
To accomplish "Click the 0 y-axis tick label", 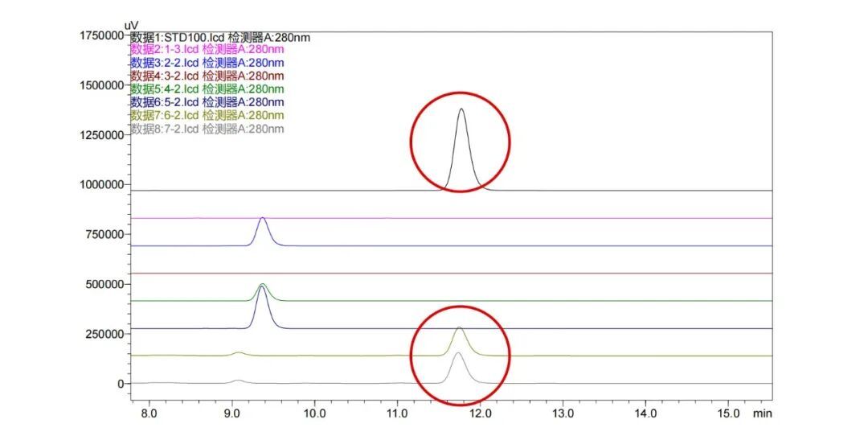I will (x=121, y=383).
